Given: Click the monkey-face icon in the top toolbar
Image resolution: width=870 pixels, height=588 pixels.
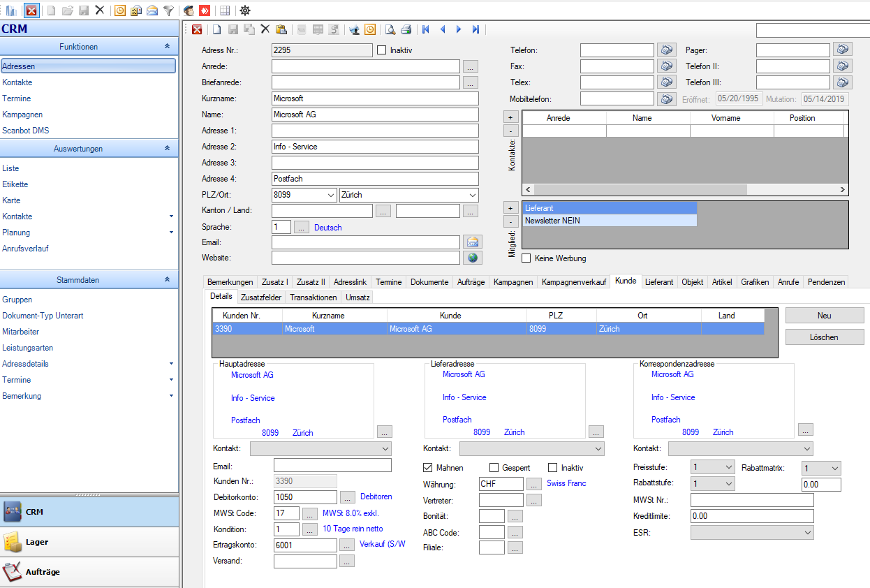Looking at the screenshot, I should [189, 10].
